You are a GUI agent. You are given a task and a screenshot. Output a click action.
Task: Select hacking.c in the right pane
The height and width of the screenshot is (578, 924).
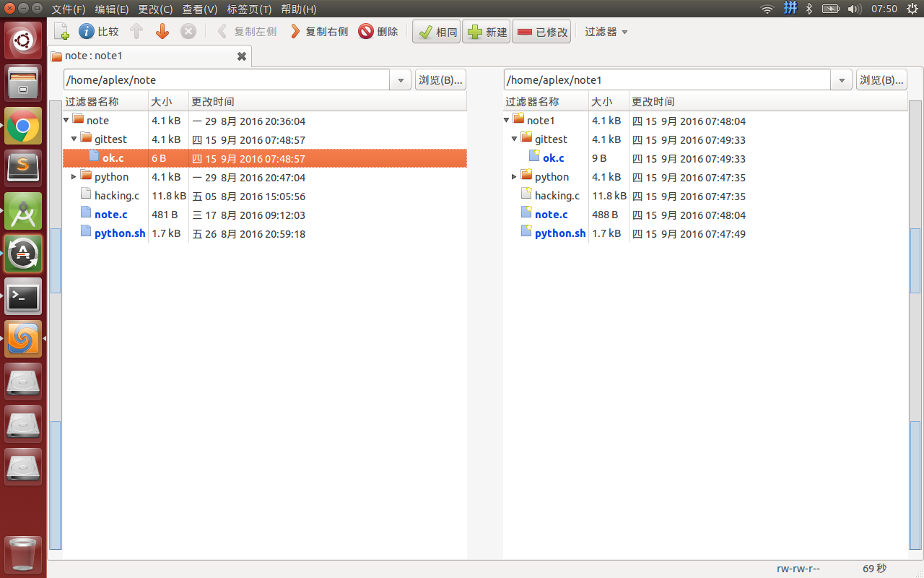click(x=557, y=196)
